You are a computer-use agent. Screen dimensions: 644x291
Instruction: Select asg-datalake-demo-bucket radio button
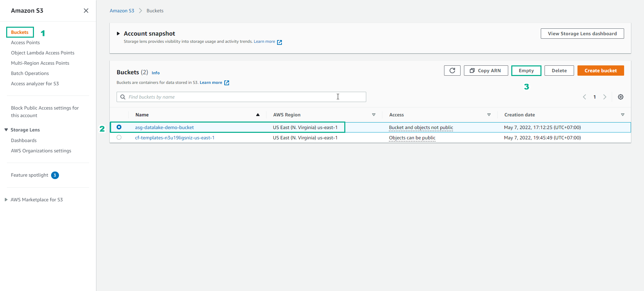point(119,127)
